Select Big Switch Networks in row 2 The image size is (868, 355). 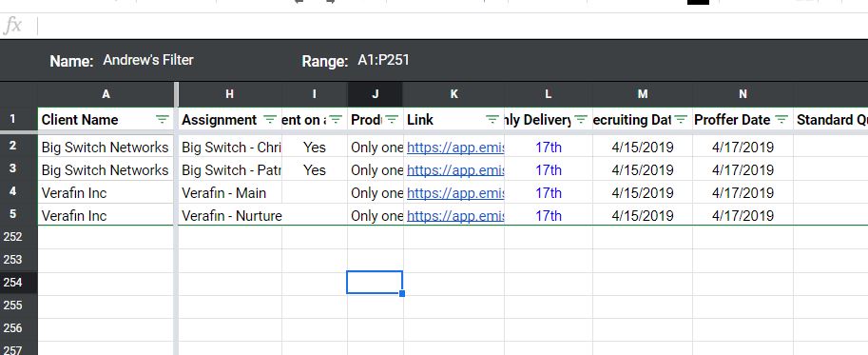point(106,147)
